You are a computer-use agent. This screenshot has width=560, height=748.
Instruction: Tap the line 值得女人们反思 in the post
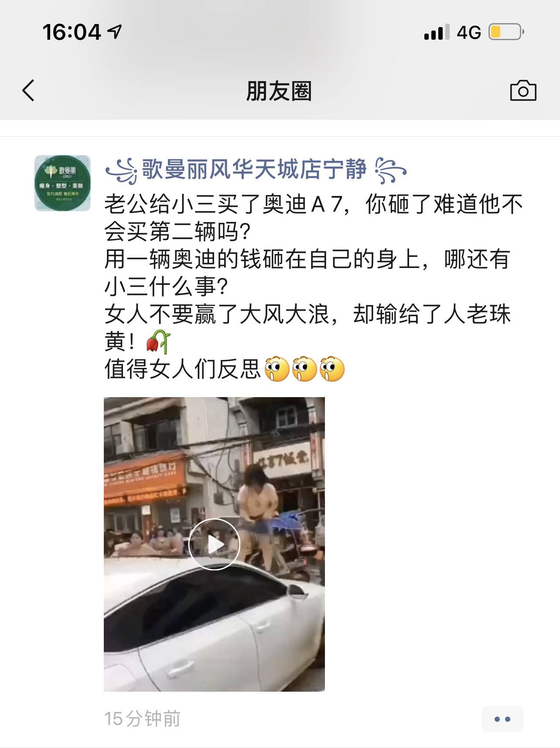pyautogui.click(x=182, y=369)
